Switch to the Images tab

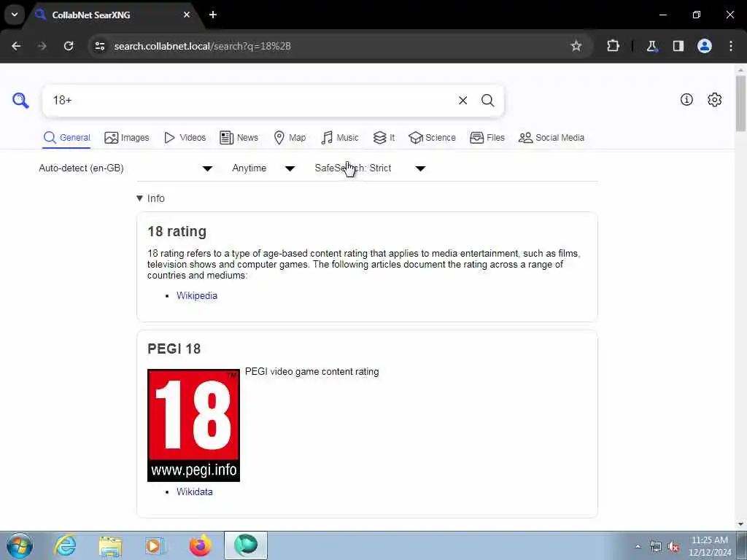127,138
